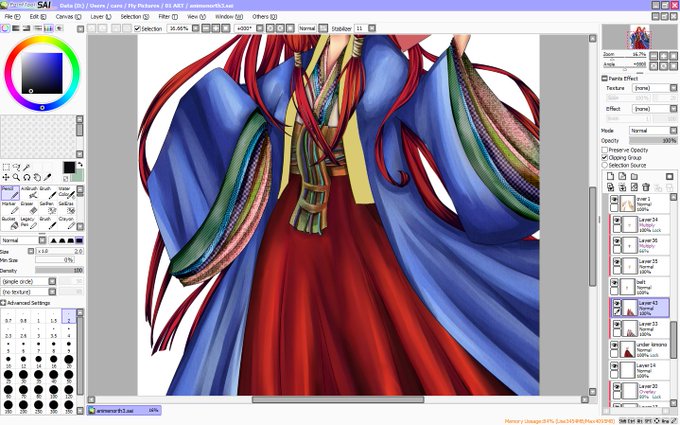This screenshot has width=680, height=425.
Task: Select Layer33 in the layer list
Action: (x=639, y=329)
